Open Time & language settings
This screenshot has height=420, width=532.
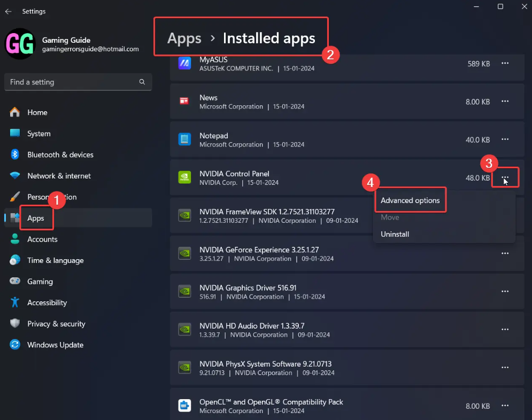coord(78,260)
